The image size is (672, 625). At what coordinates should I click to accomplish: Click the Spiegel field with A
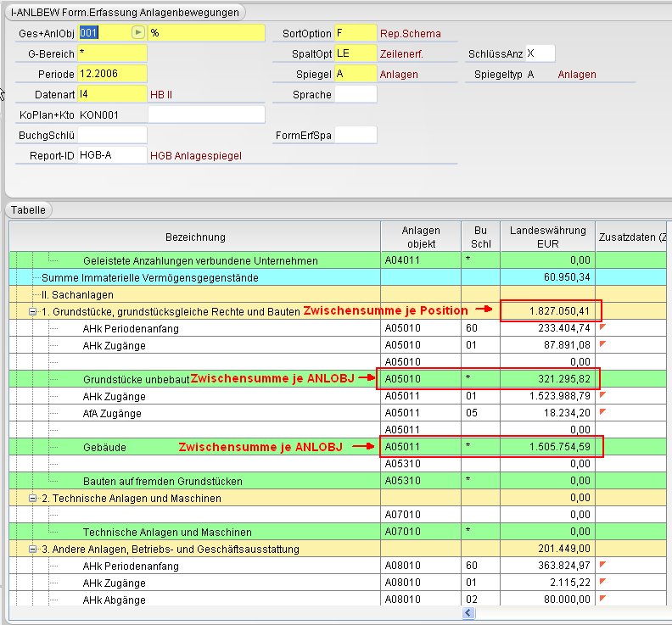(356, 74)
